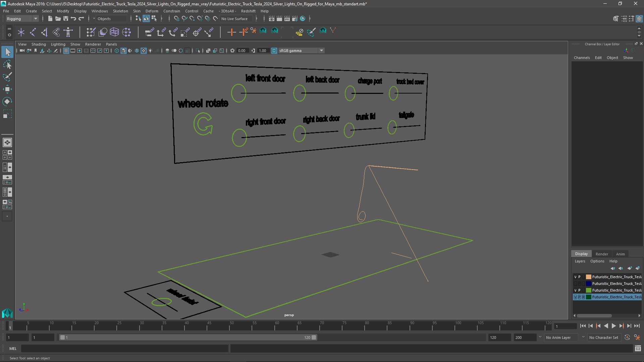Image resolution: width=644 pixels, height=362 pixels.
Task: Click the Layer Editor horizontal scrollbar
Action: click(594, 316)
